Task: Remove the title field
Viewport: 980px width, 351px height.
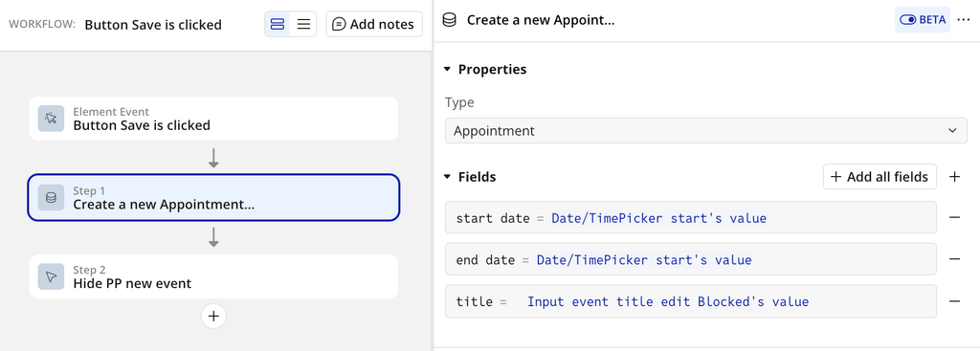Action: tap(954, 301)
